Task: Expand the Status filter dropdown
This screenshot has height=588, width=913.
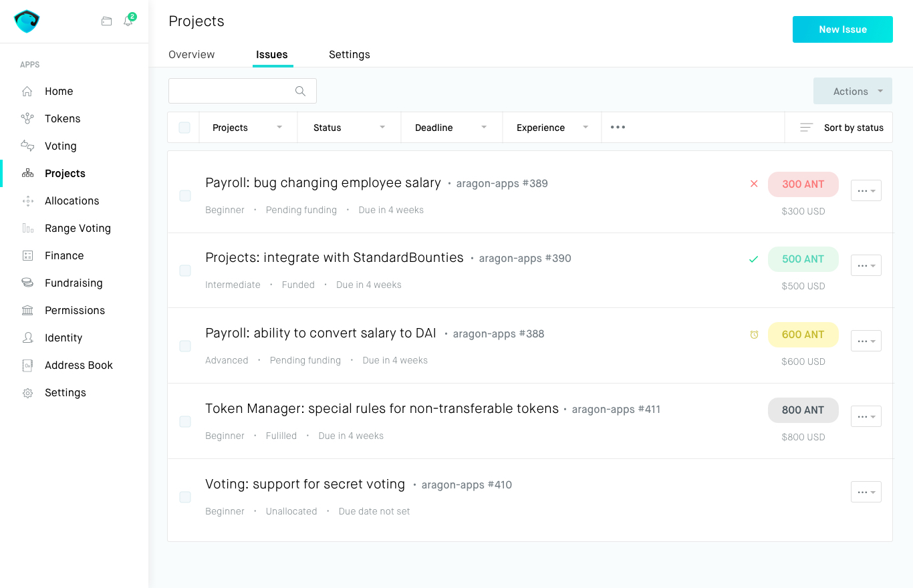Action: click(349, 128)
